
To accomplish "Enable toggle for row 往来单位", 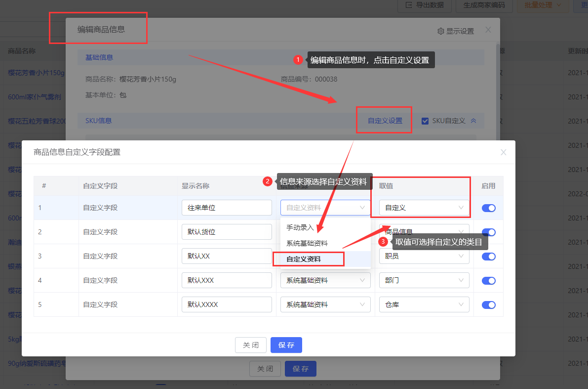I will pos(488,208).
